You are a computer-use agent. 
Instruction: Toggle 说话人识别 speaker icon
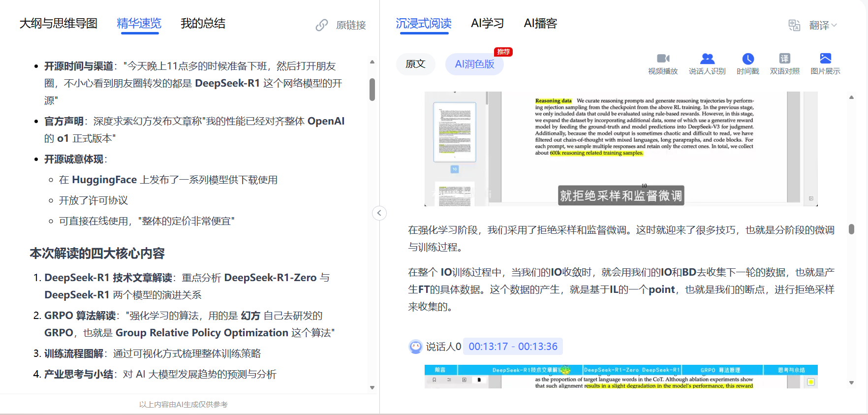(x=707, y=59)
